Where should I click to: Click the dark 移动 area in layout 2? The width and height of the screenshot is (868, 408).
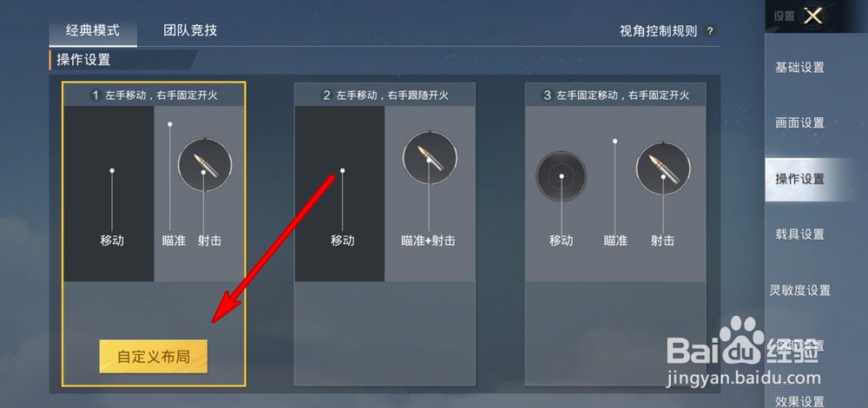(339, 194)
